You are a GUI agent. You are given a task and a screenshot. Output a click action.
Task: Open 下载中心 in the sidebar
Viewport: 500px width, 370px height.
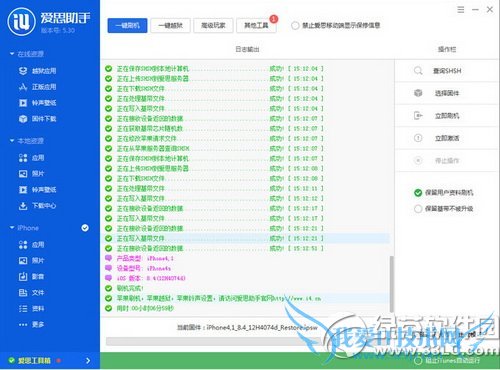[x=37, y=206]
